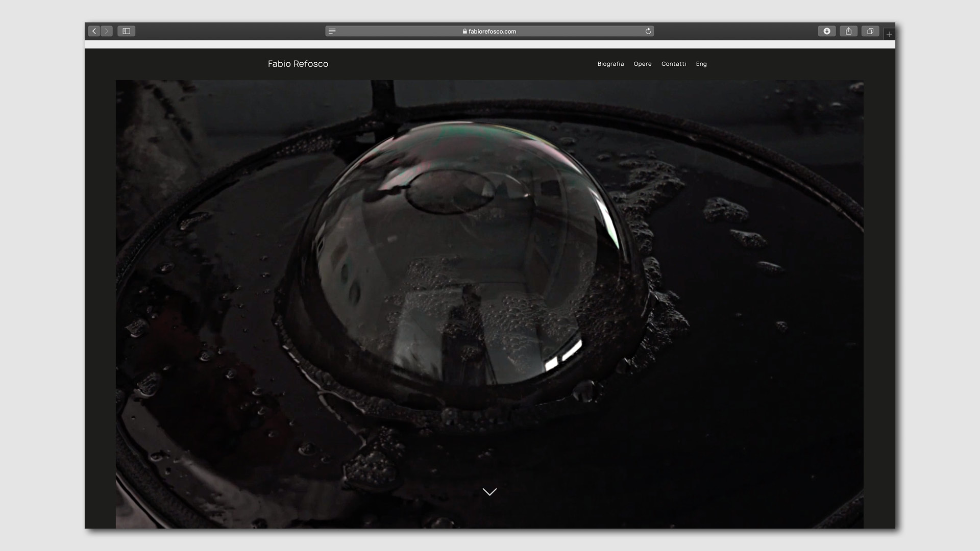Open Reader view icon in address bar
980x551 pixels.
pyautogui.click(x=332, y=31)
